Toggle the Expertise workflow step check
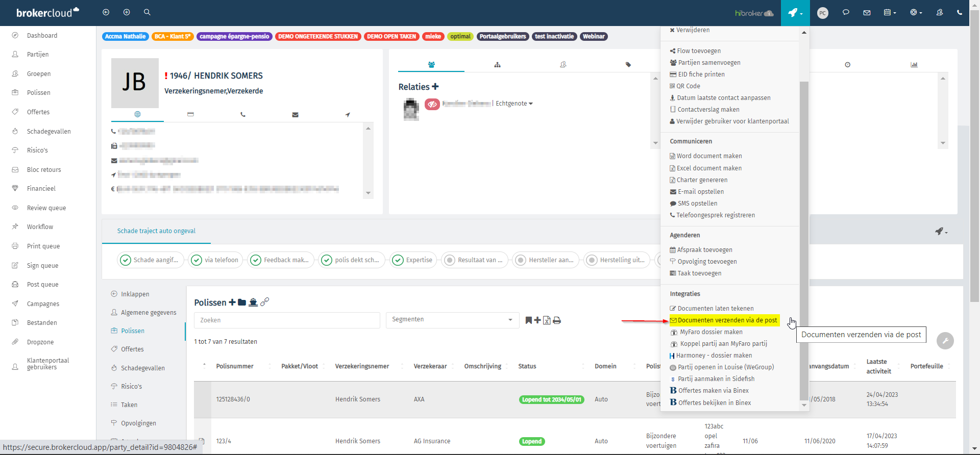980x455 pixels. [398, 260]
